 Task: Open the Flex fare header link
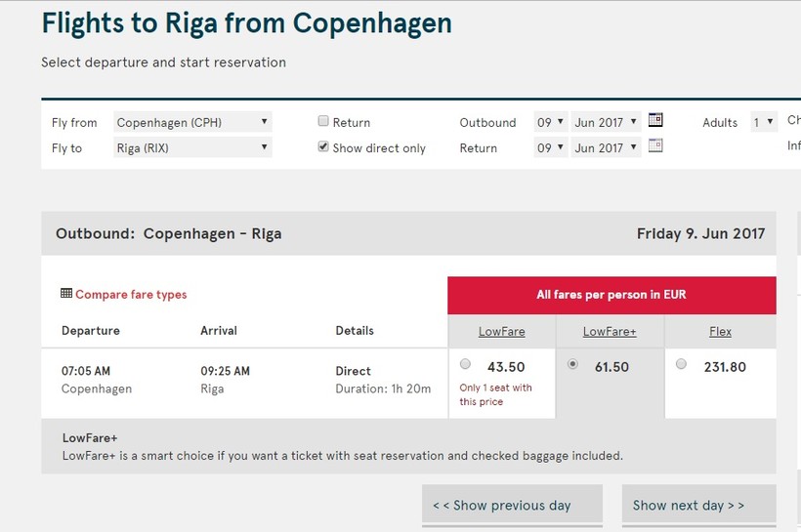(x=720, y=332)
